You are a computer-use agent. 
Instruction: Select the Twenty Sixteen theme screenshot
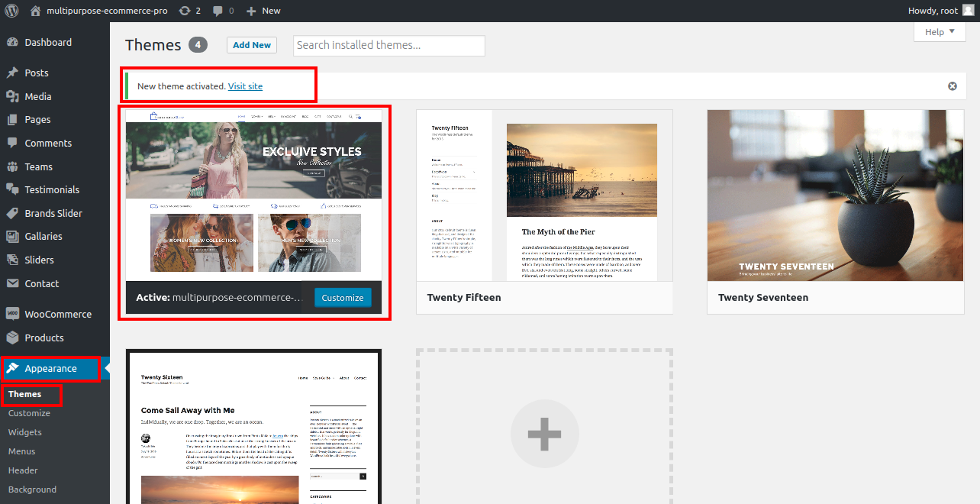click(x=253, y=428)
